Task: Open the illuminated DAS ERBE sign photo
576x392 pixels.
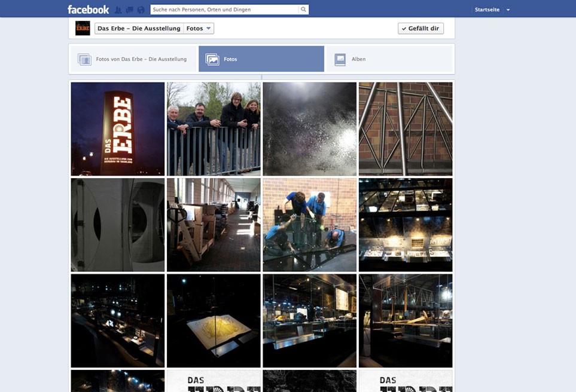Action: (118, 129)
